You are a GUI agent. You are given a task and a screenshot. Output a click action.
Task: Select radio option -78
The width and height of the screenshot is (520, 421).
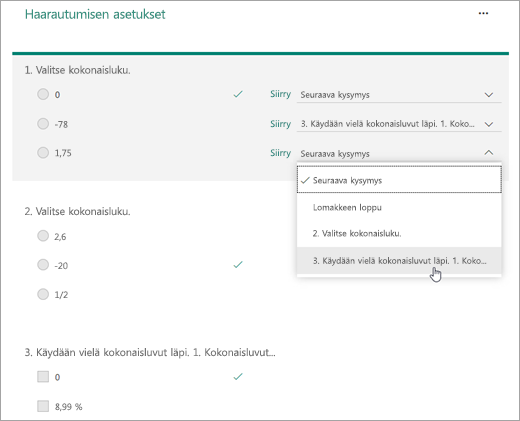pyautogui.click(x=43, y=124)
